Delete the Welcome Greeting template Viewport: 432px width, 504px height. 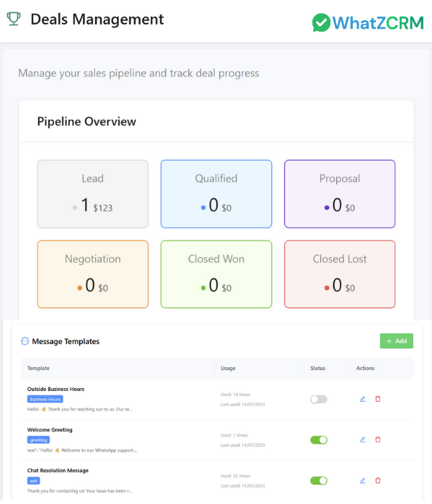coord(378,439)
